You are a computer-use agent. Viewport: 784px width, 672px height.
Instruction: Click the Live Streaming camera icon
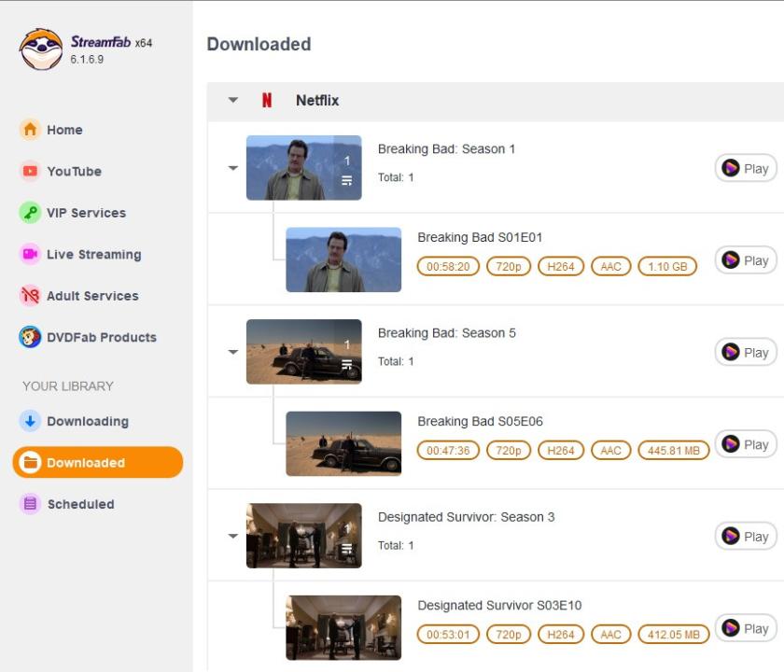(31, 254)
